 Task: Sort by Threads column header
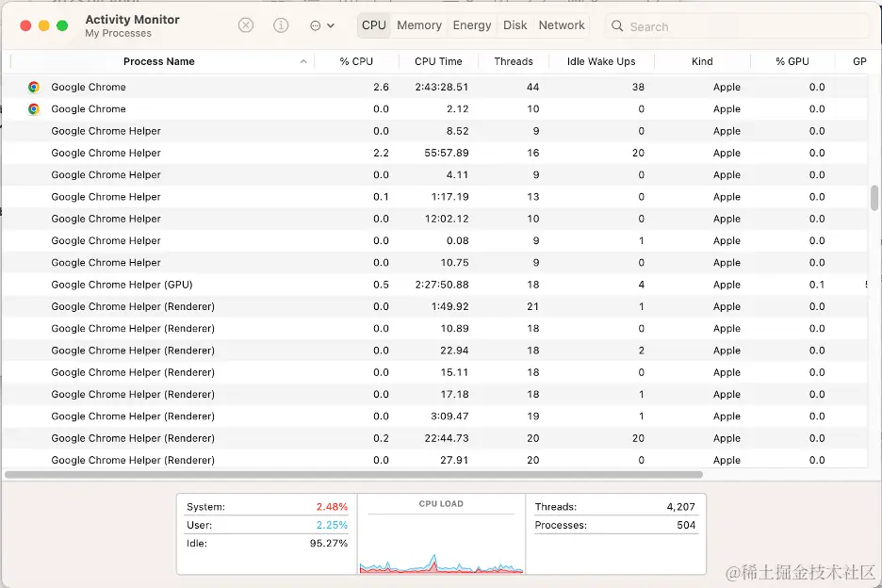coord(513,62)
